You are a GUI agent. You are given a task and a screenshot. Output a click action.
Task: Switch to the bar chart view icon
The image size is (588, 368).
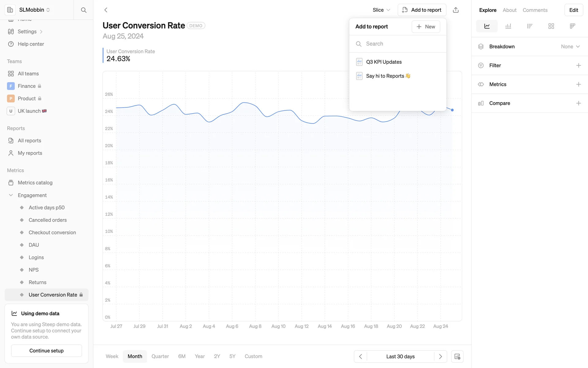[x=508, y=26]
